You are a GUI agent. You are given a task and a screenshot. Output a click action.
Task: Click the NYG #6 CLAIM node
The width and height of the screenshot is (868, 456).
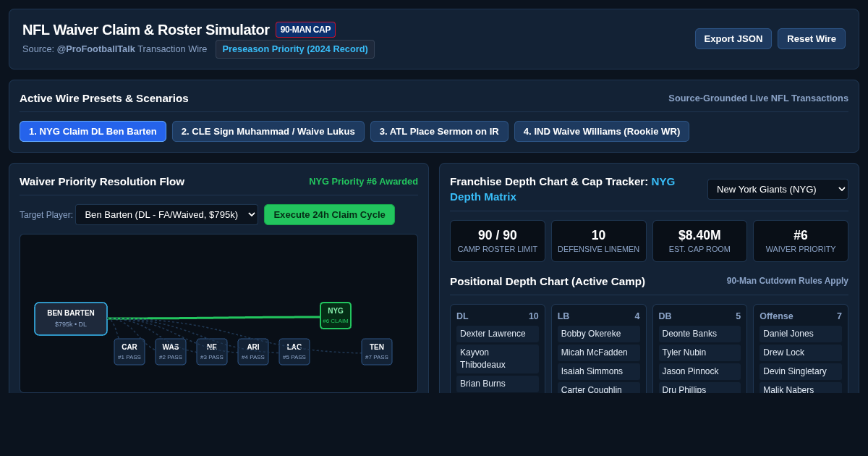pyautogui.click(x=336, y=316)
